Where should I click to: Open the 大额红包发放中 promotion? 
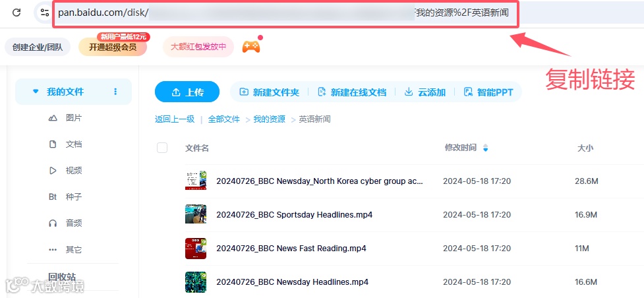[198, 46]
